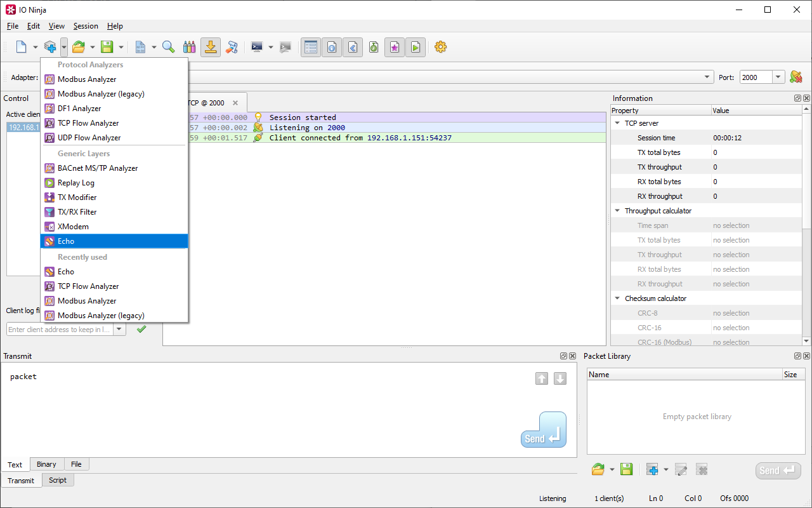The height and width of the screenshot is (508, 812).
Task: Choose XModem layer
Action: [x=114, y=227]
